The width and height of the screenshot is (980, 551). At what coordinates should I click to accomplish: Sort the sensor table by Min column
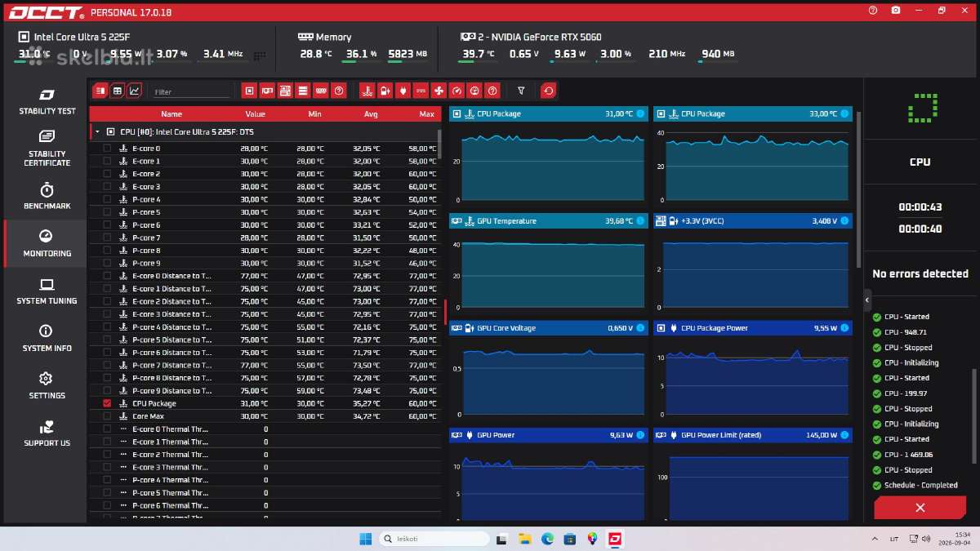click(x=314, y=114)
